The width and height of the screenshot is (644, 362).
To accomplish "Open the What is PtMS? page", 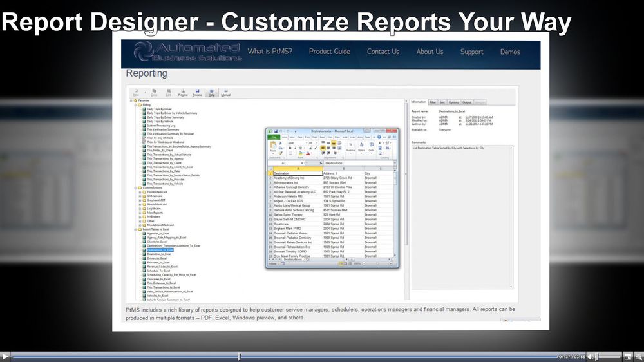I will [270, 52].
